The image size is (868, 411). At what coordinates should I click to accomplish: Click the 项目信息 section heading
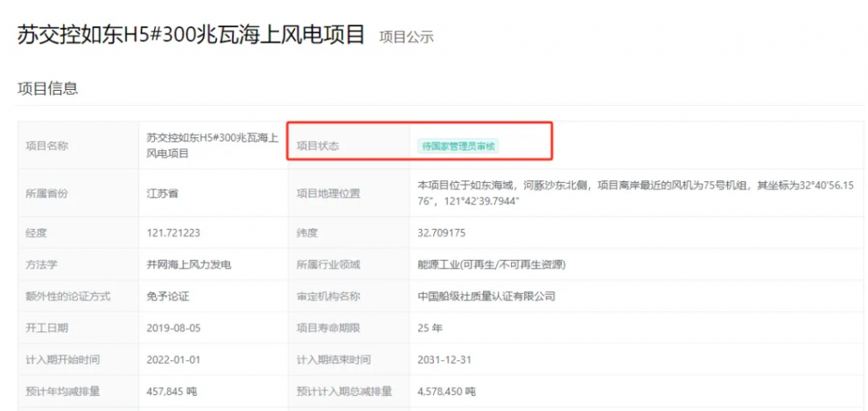pos(47,88)
